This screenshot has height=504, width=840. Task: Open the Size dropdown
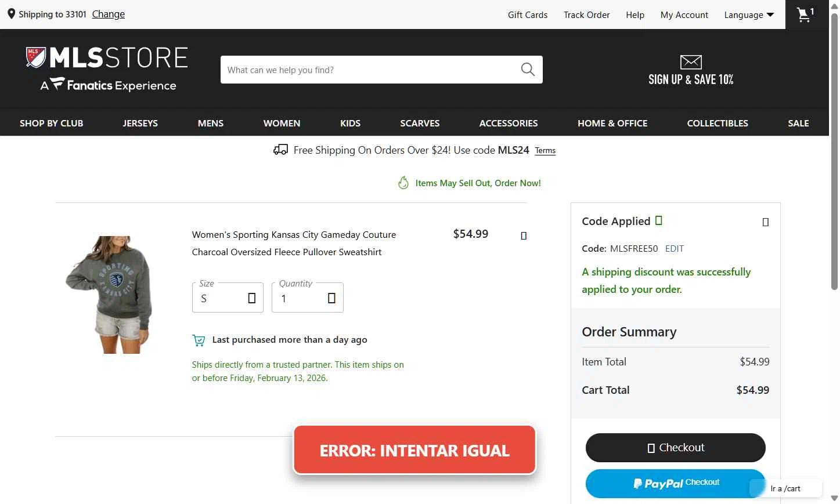[228, 298]
